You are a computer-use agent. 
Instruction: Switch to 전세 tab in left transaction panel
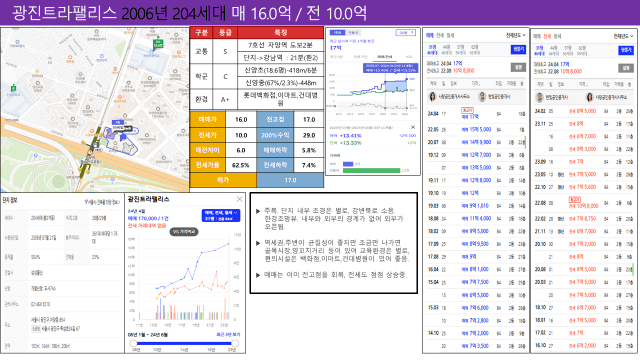point(440,36)
